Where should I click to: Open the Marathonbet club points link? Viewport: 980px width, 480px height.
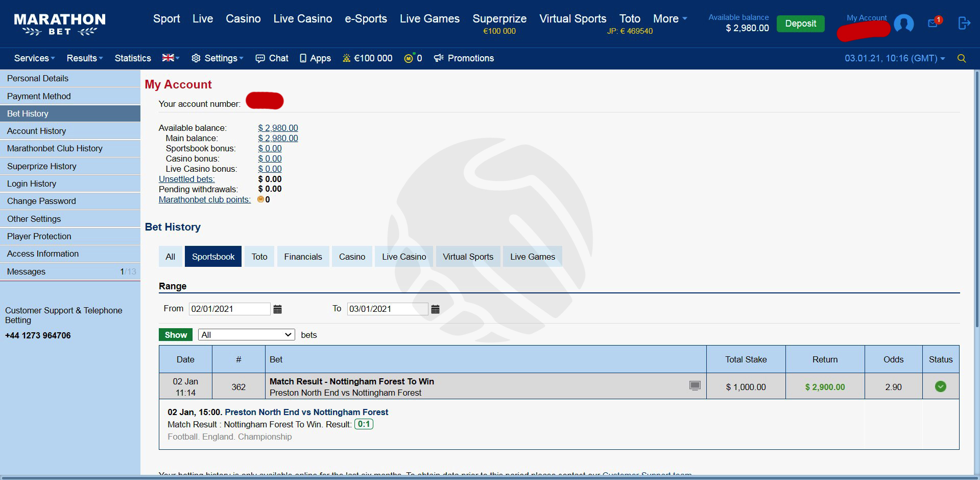[x=204, y=199]
